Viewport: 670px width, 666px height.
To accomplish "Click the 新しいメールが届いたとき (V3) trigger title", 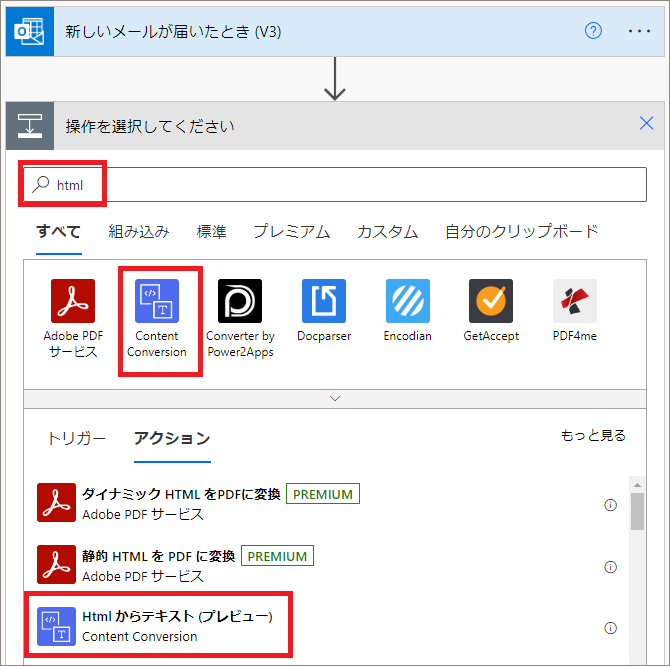I will [x=173, y=32].
